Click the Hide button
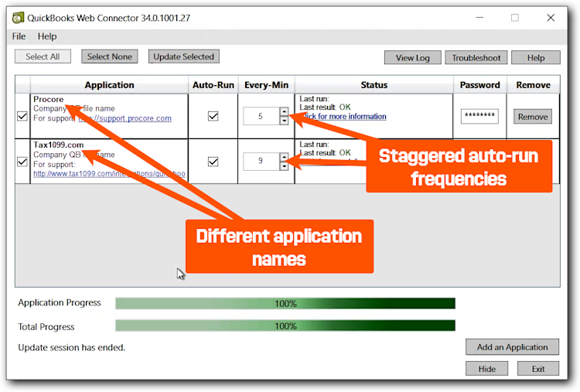 [x=486, y=369]
